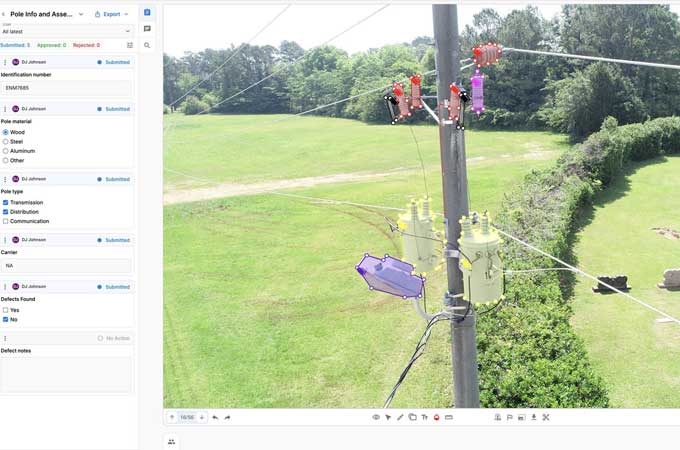This screenshot has width=680, height=450.
Task: Select the Steel pole material option
Action: point(6,141)
